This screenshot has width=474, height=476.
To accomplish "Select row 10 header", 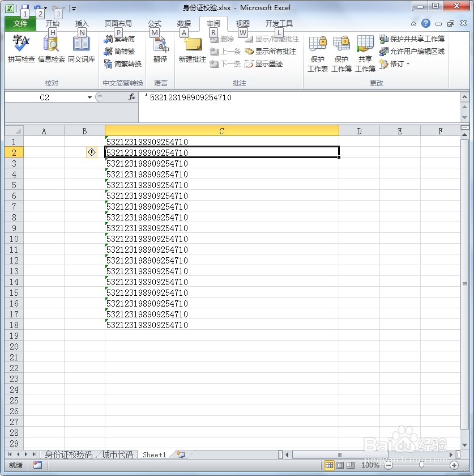I will 14,239.
